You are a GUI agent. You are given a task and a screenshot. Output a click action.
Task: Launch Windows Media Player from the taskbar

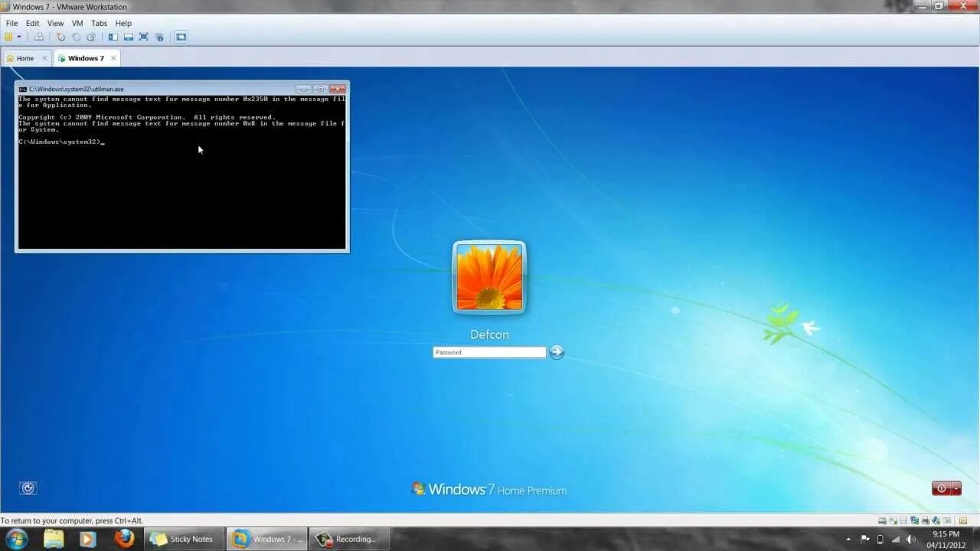click(x=87, y=539)
